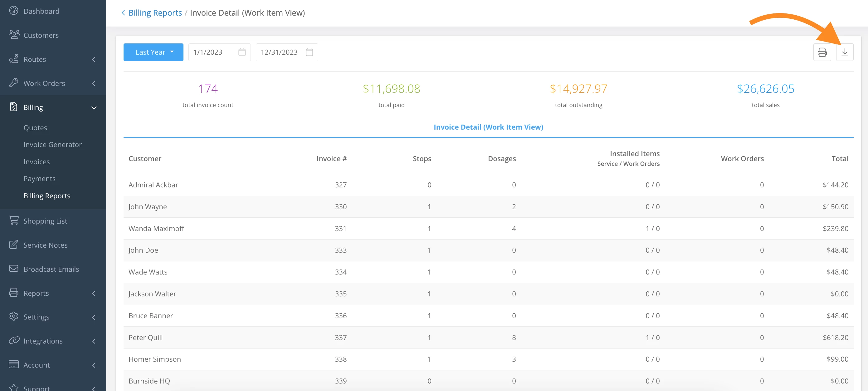Click the Shopping List cart icon

[x=13, y=220]
